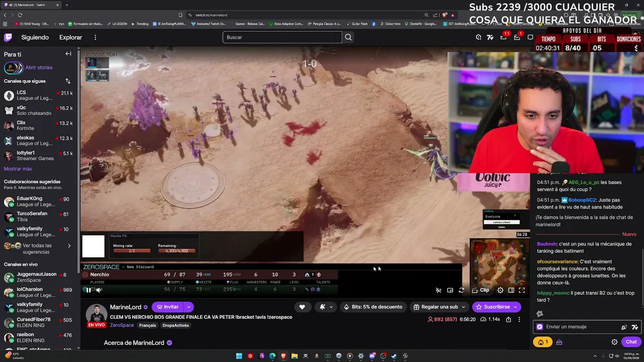The height and width of the screenshot is (362, 644).
Task: Open the lolCharolon live channel
Action: pyautogui.click(x=39, y=292)
